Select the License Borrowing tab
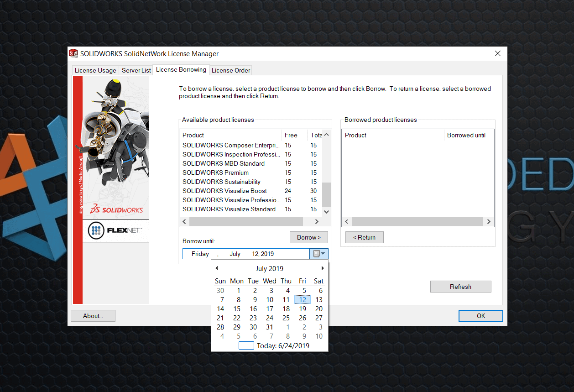574x392 pixels. click(x=181, y=70)
